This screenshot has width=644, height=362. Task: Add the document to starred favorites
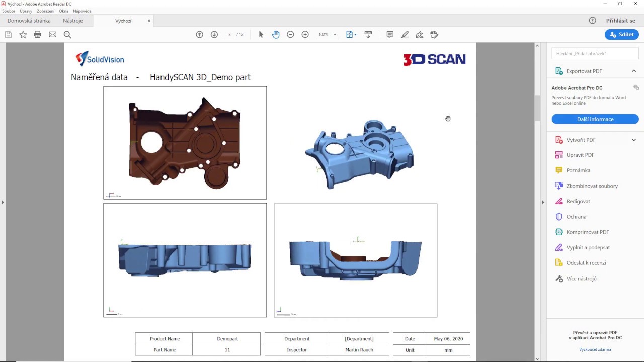23,35
